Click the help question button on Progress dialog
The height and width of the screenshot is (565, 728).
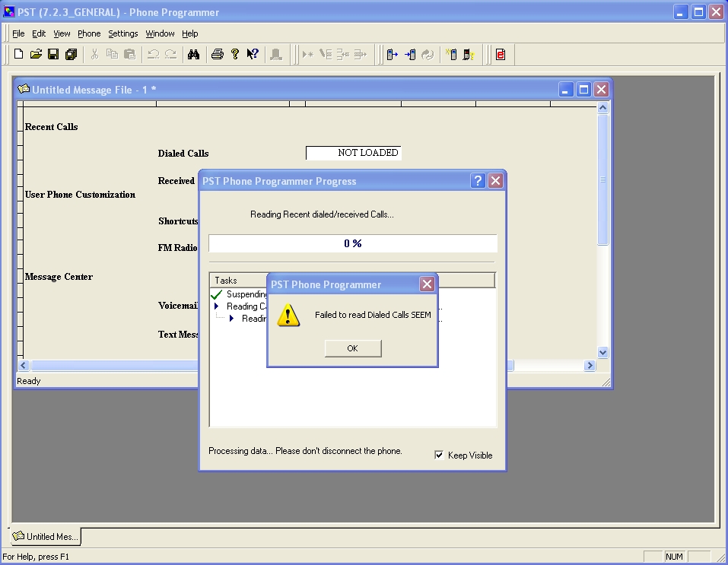(x=478, y=180)
